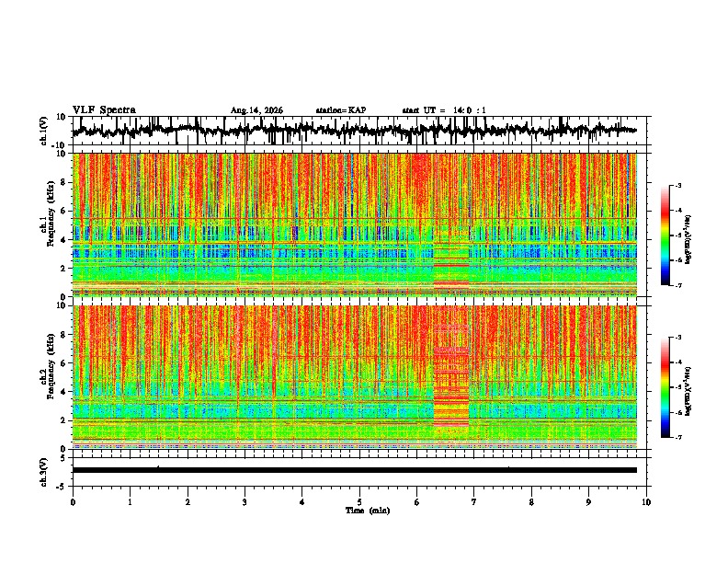Screen dimensions: 728x563
Task: Click the ch.1(V) axis label
Action: (x=44, y=131)
